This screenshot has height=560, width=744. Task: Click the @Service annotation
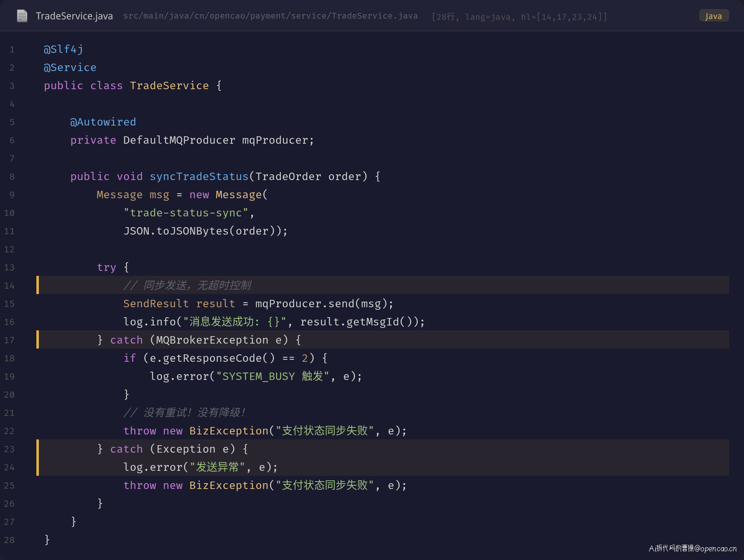click(x=70, y=67)
